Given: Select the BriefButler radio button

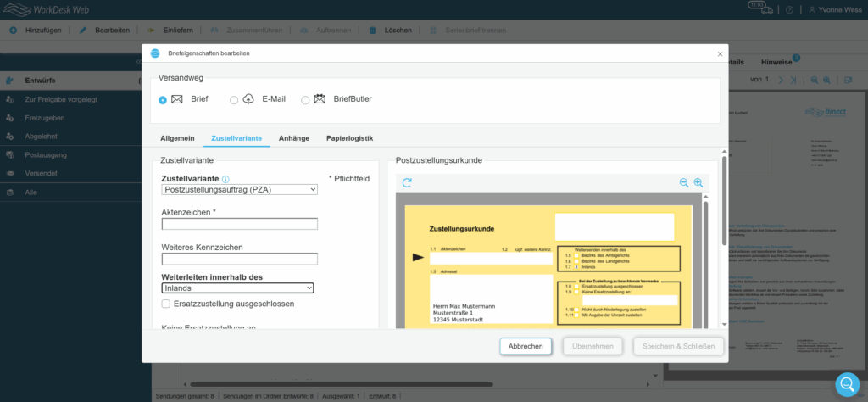Looking at the screenshot, I should tap(305, 100).
